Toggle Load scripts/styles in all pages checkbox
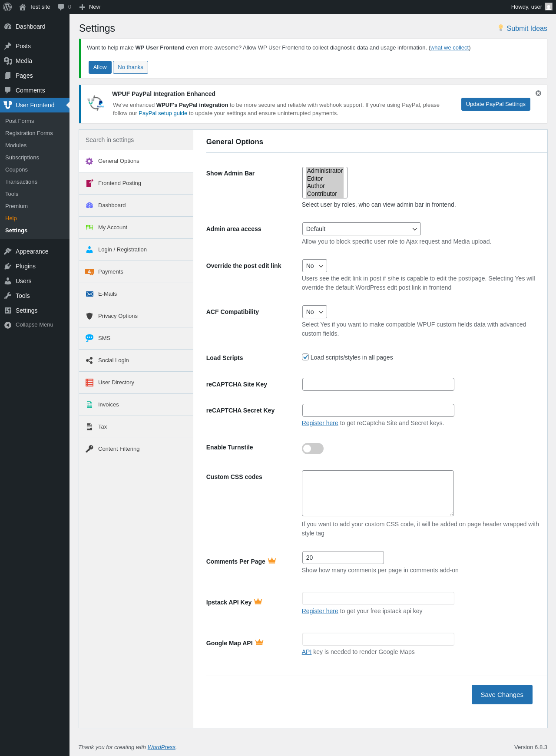The image size is (556, 756). click(x=305, y=357)
